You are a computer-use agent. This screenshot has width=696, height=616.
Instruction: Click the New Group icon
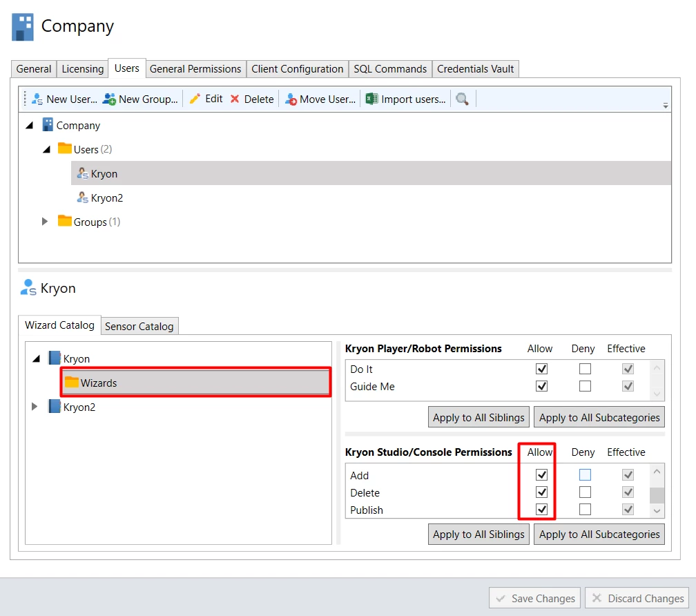pos(109,99)
